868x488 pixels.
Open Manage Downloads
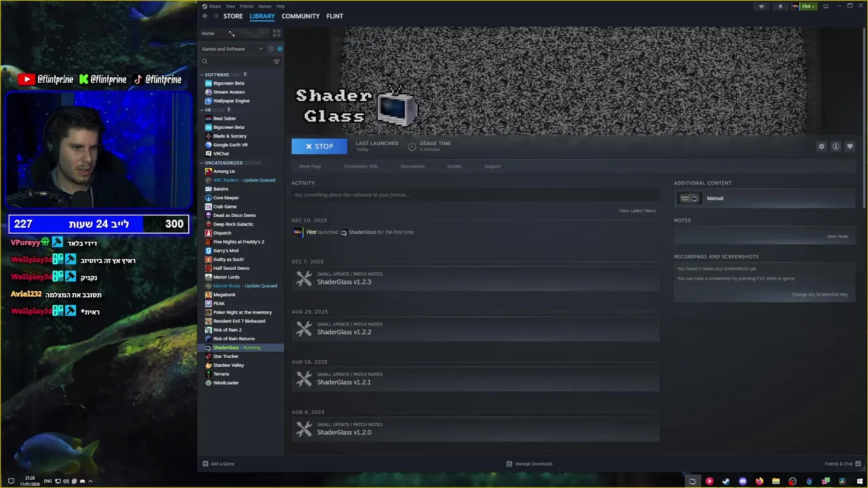[x=530, y=464]
